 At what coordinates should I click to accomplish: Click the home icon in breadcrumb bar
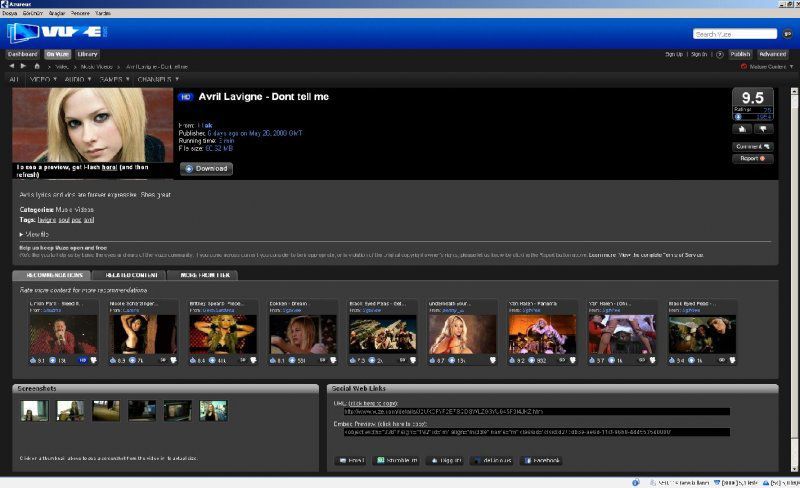36,66
